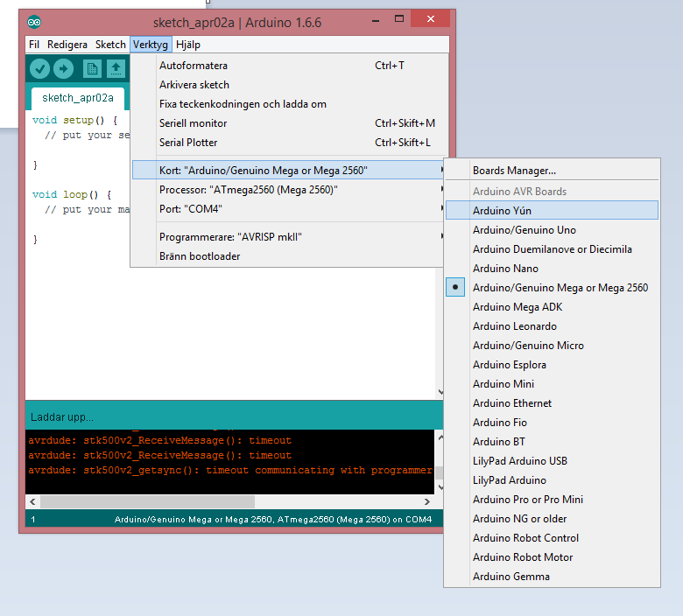The width and height of the screenshot is (683, 616).
Task: Click the Arduino logo in title bar
Action: tap(34, 22)
